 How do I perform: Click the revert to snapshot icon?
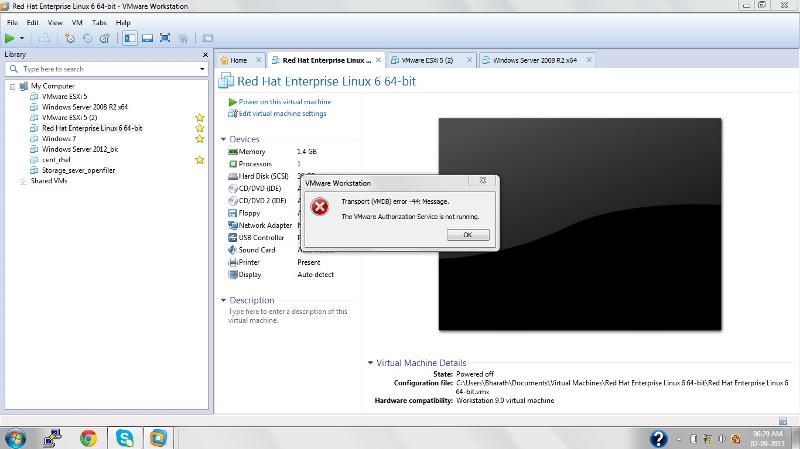tap(87, 38)
